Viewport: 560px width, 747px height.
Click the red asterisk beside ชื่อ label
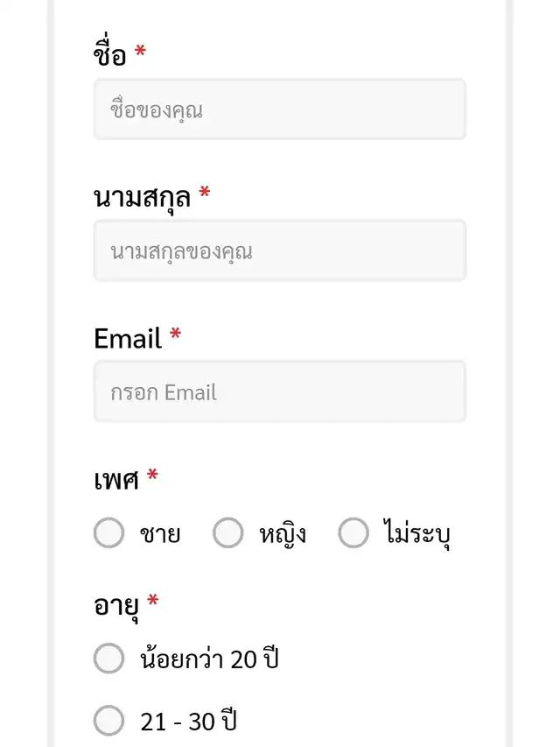click(140, 53)
